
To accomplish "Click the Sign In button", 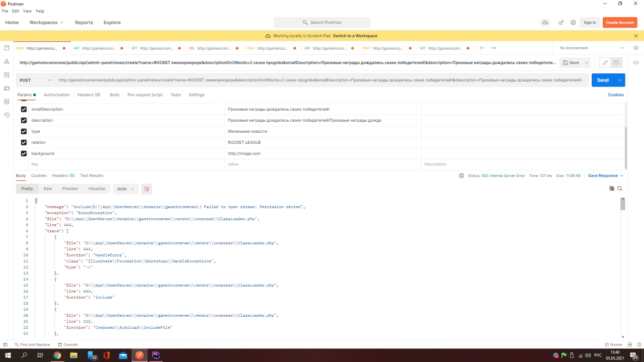I will [x=590, y=23].
